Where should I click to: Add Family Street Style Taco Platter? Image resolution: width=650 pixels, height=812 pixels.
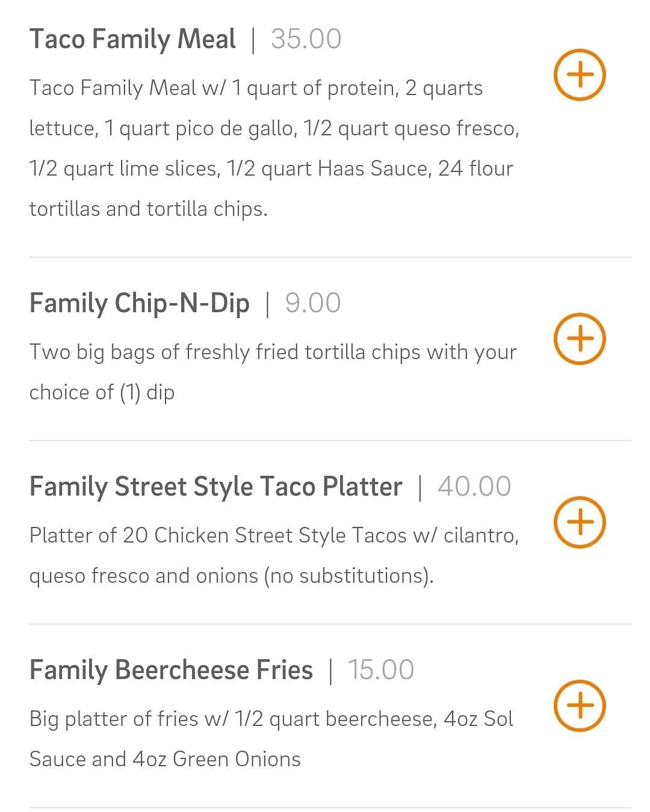pos(579,522)
